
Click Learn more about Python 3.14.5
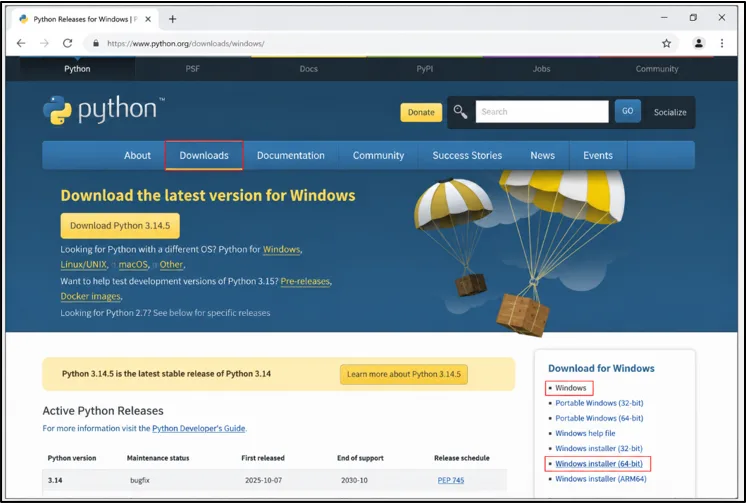tap(404, 375)
